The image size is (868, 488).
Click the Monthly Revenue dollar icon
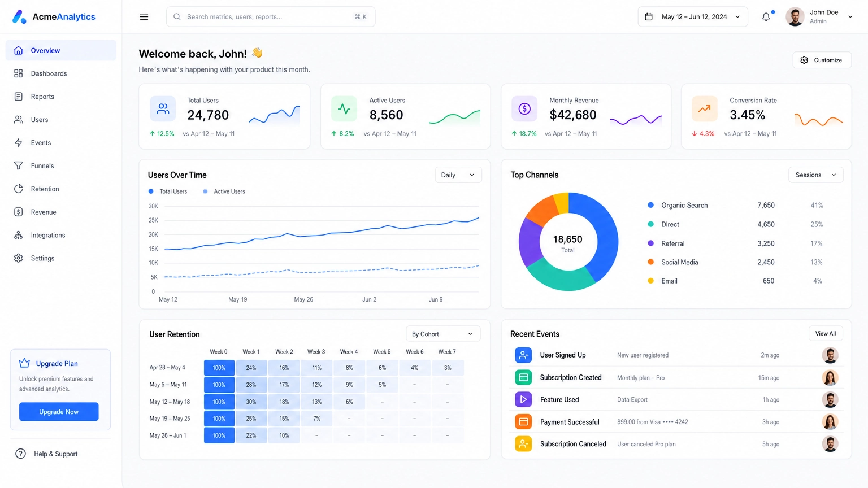(x=524, y=109)
